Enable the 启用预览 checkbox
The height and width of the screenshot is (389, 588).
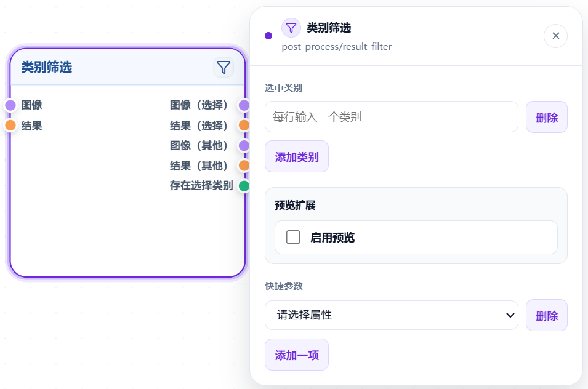[x=293, y=237]
